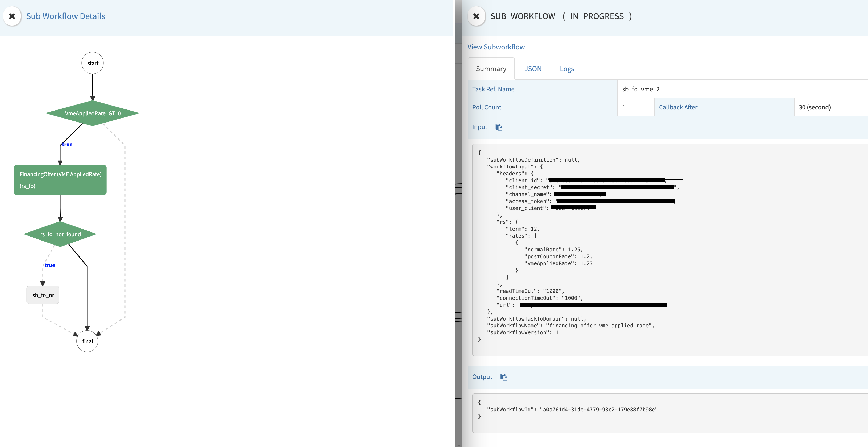868x447 pixels.
Task: Switch to the Logs tab
Action: [566, 68]
